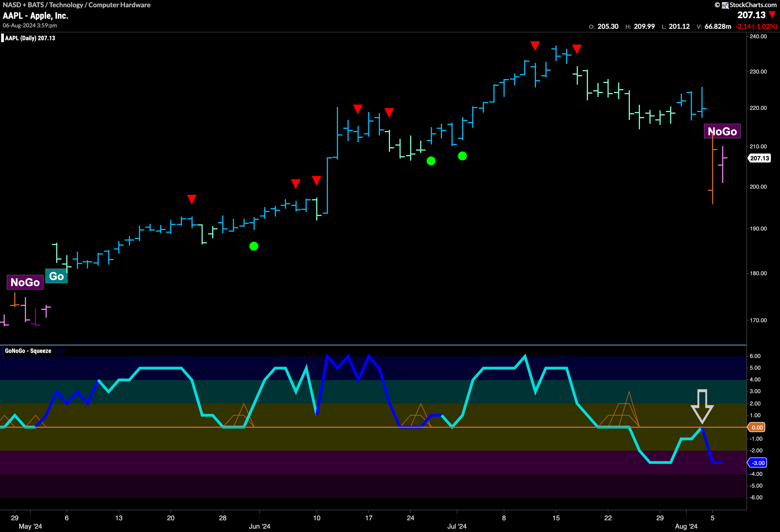Click the purple NoGo label near 210.00
Screen dimensions: 780x532
[722, 131]
